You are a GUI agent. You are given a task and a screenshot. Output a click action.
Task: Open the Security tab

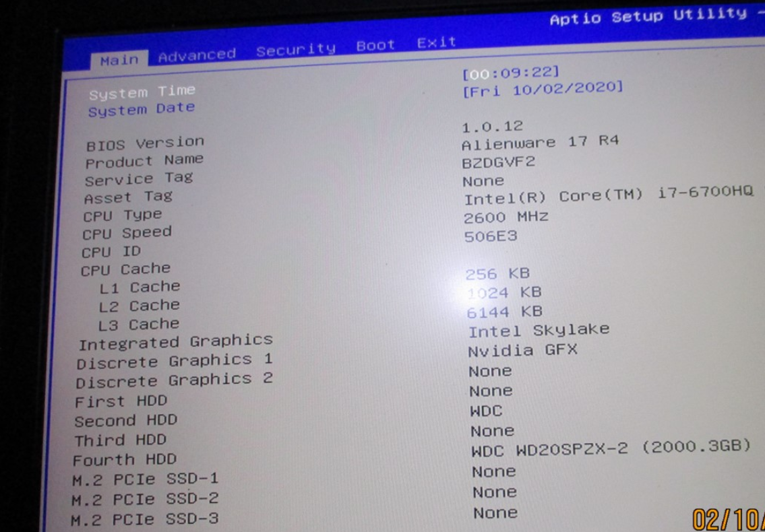coord(296,50)
